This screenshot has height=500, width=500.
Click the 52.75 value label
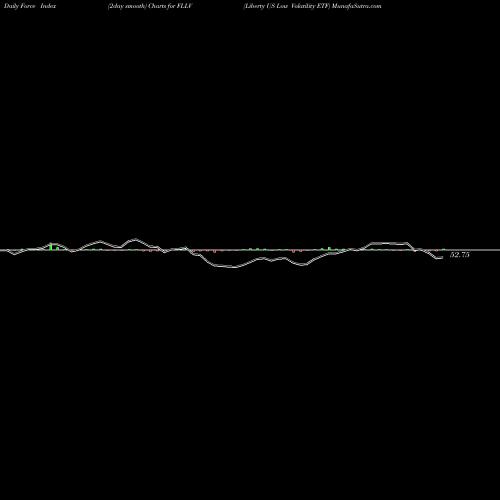coord(460,255)
